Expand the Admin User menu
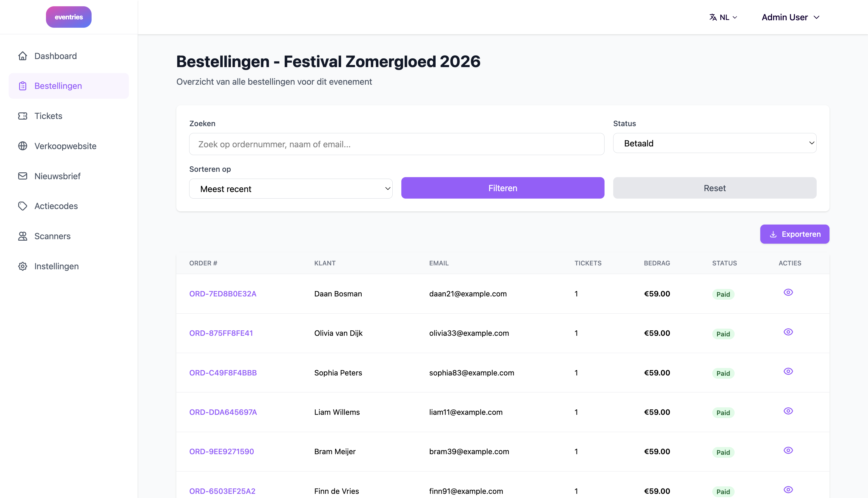 coord(791,17)
